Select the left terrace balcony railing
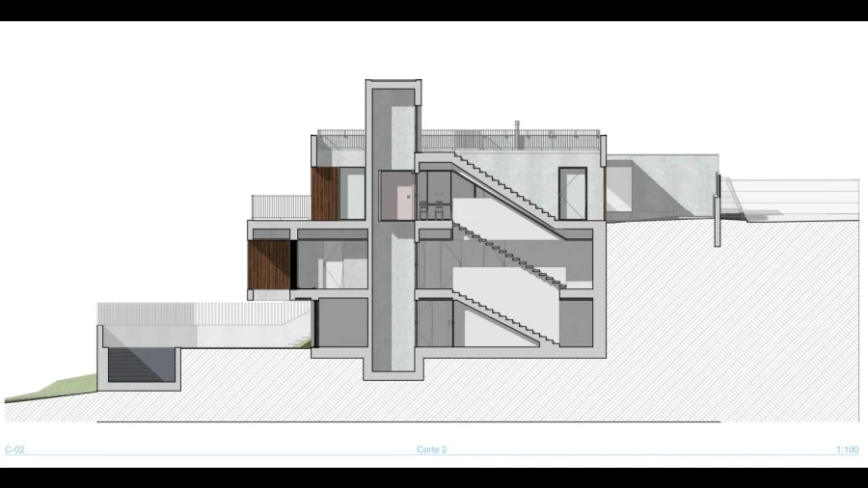The width and height of the screenshot is (868, 488). coord(281,207)
